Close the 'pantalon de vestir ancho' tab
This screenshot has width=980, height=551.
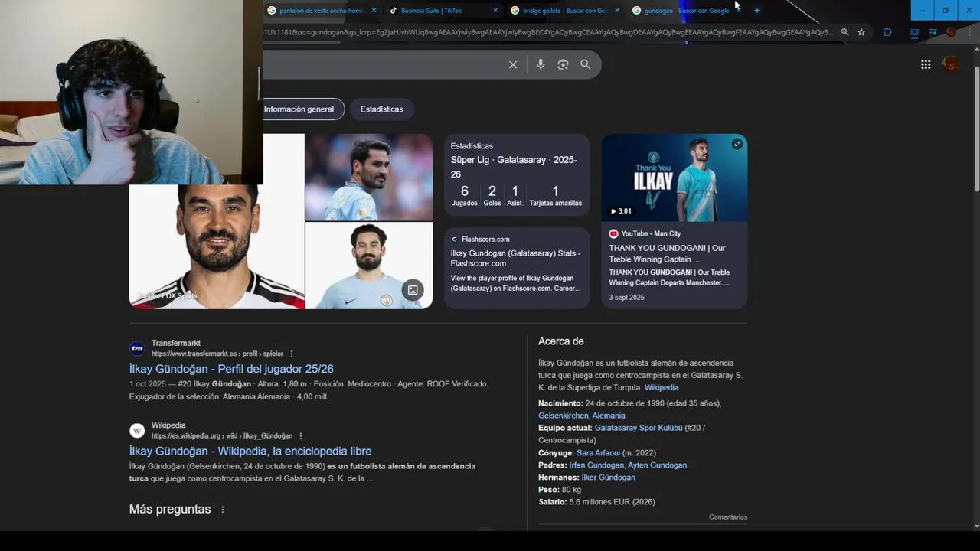[x=374, y=11]
